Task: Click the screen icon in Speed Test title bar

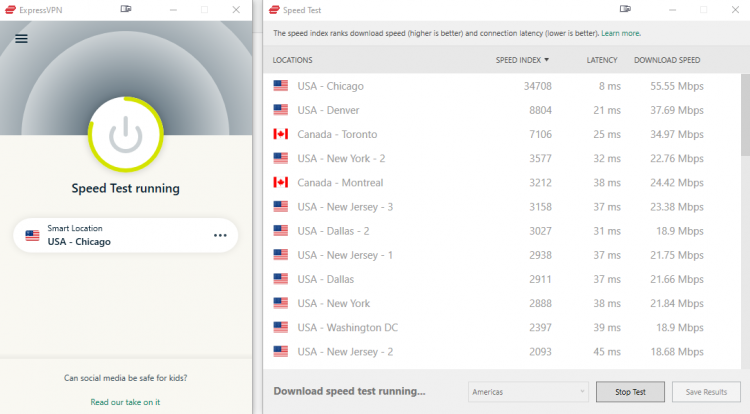Action: point(625,9)
